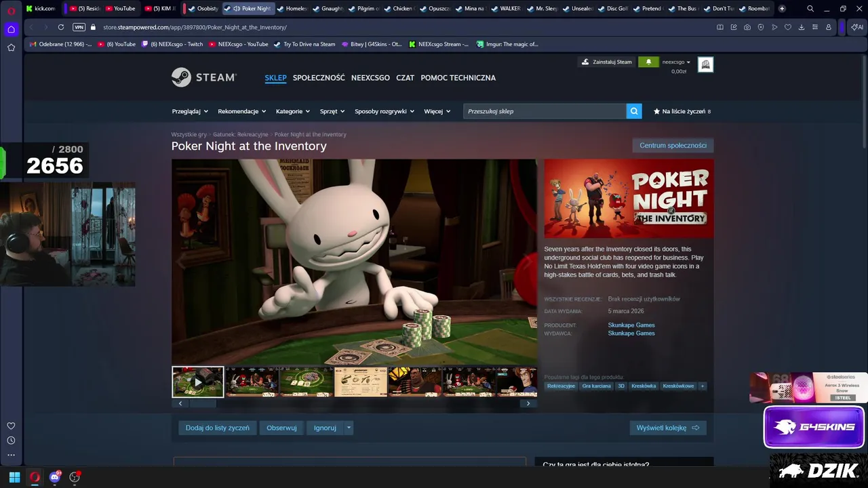Switch to the Disc Golf browser tab
This screenshot has width=868, height=488.
613,8
